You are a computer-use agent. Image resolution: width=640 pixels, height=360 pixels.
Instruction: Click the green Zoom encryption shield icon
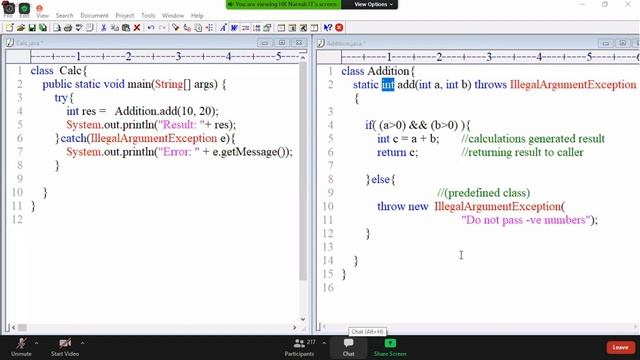click(x=24, y=8)
